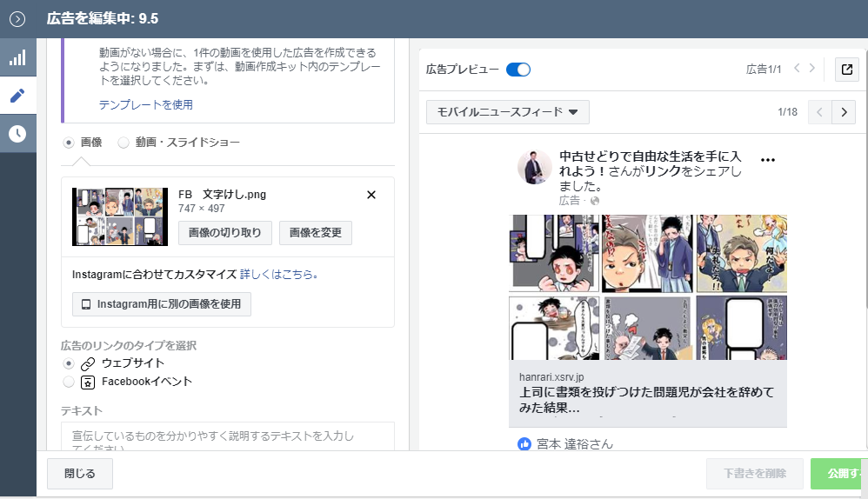Image resolution: width=868 pixels, height=499 pixels.
Task: Select the pencil edit icon in sidebar
Action: (17, 96)
